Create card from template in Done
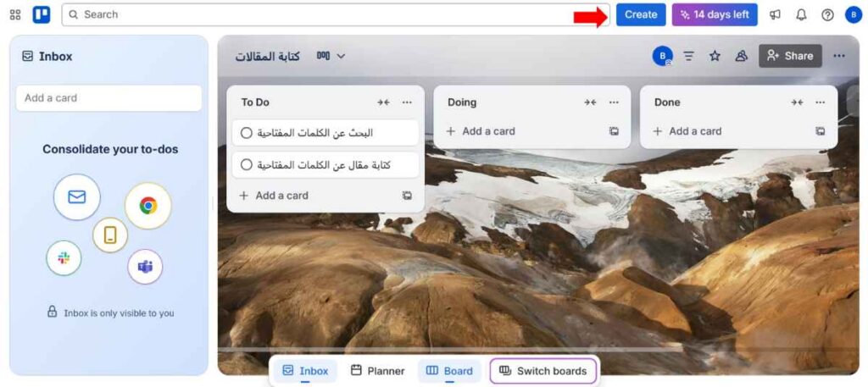 [821, 131]
